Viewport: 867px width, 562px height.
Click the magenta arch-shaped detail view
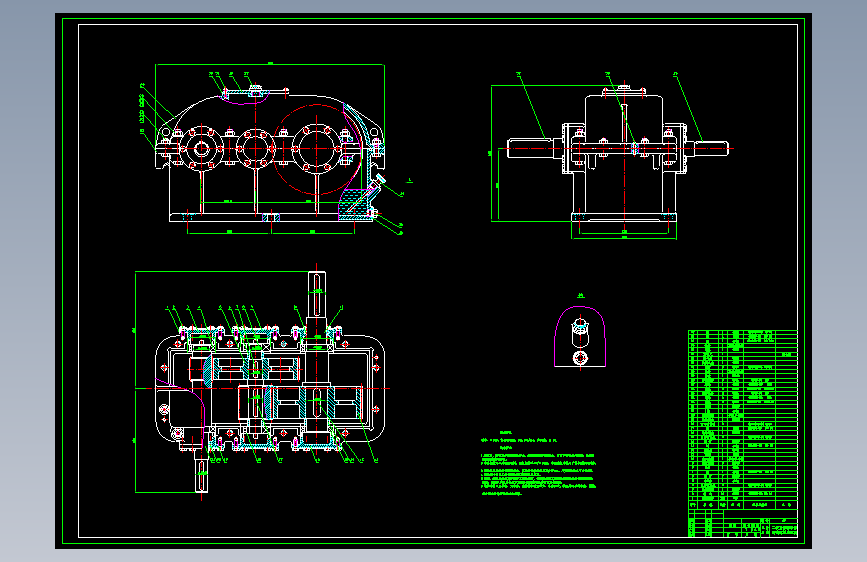580,336
